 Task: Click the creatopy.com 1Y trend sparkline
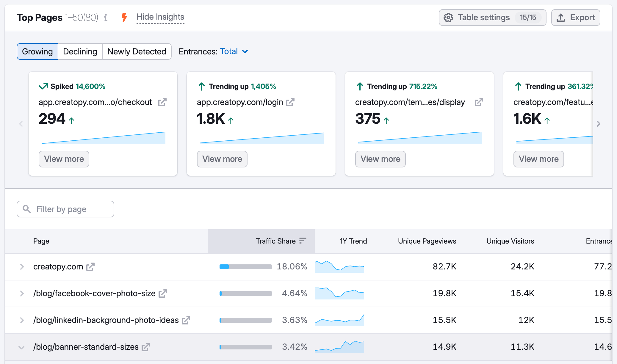tap(339, 266)
